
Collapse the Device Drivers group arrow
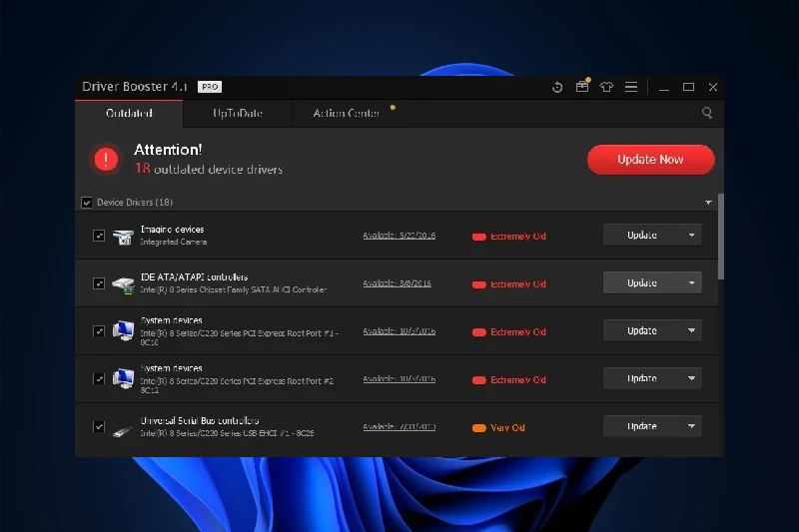click(x=708, y=203)
